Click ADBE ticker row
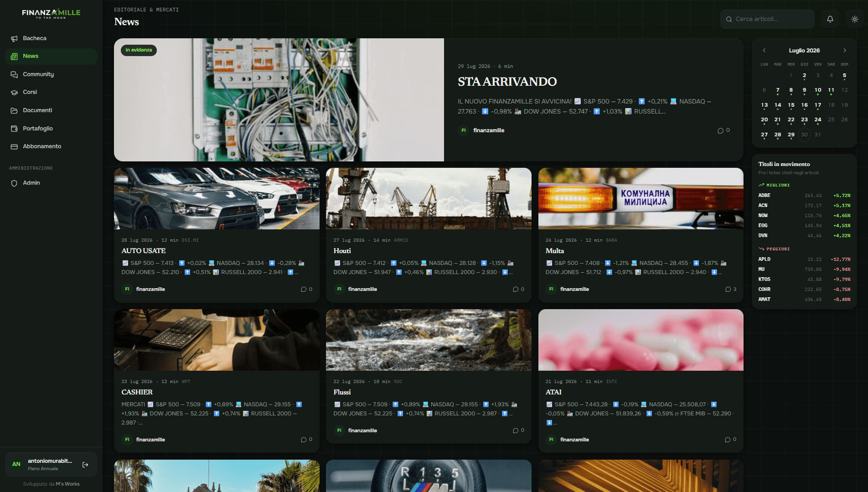 [x=804, y=196]
